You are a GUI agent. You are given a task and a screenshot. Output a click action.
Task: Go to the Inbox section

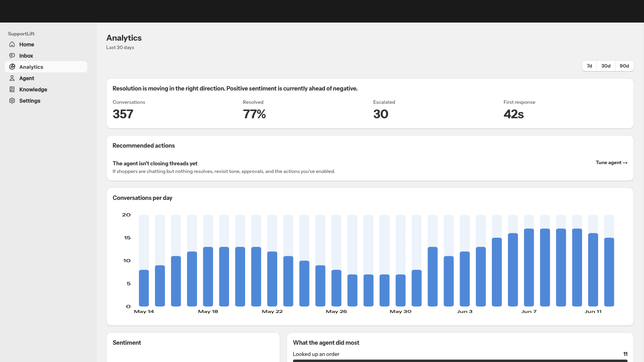46,56
